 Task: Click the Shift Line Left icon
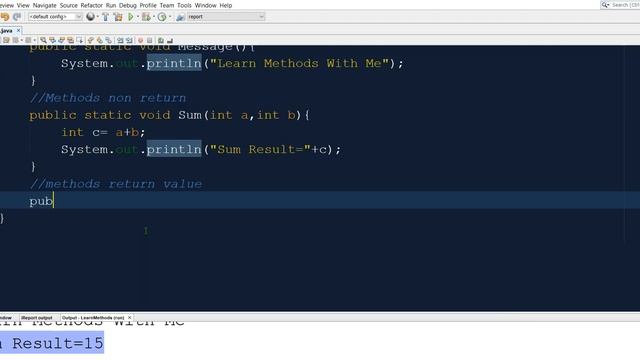[120, 40]
